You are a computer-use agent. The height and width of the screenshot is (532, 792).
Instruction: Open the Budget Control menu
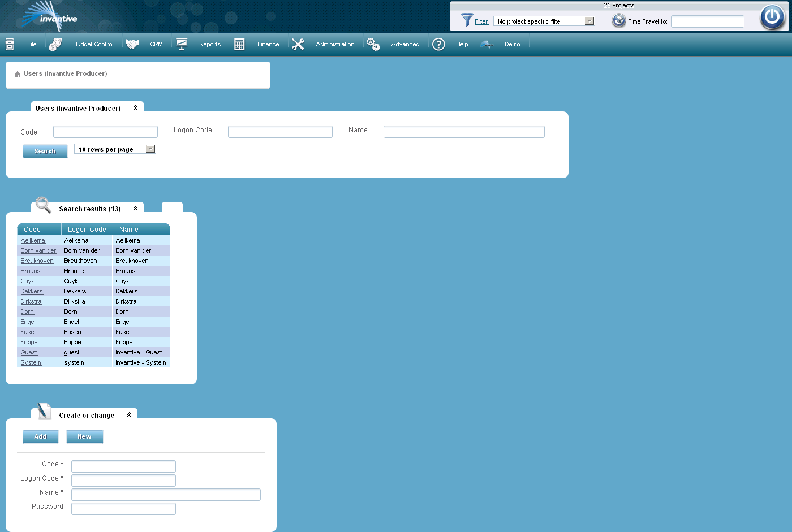[x=93, y=44]
